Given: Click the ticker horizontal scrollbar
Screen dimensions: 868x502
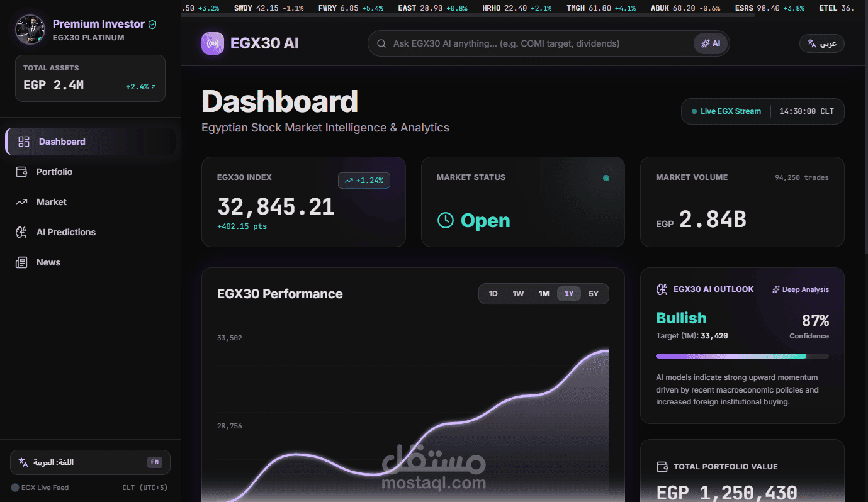Looking at the screenshot, I should 468,16.
